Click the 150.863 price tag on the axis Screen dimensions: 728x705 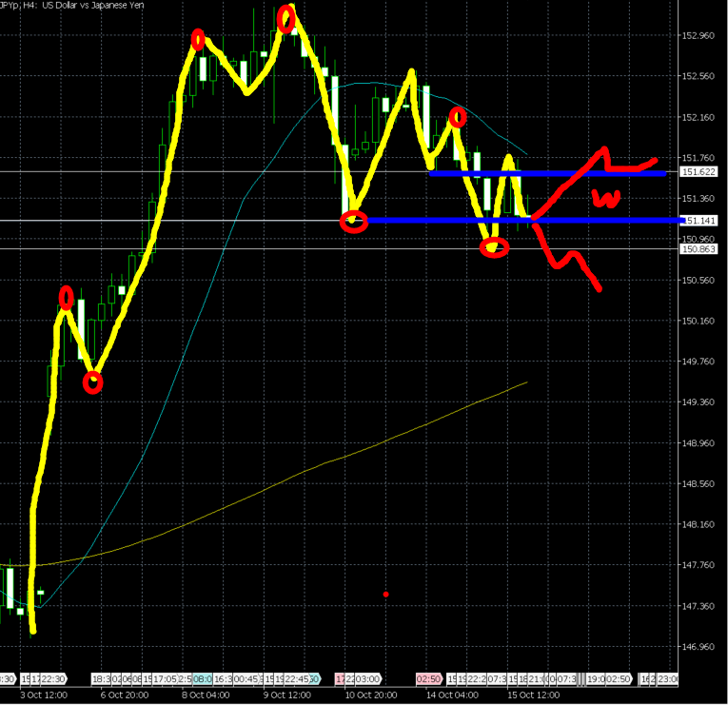coord(699,249)
